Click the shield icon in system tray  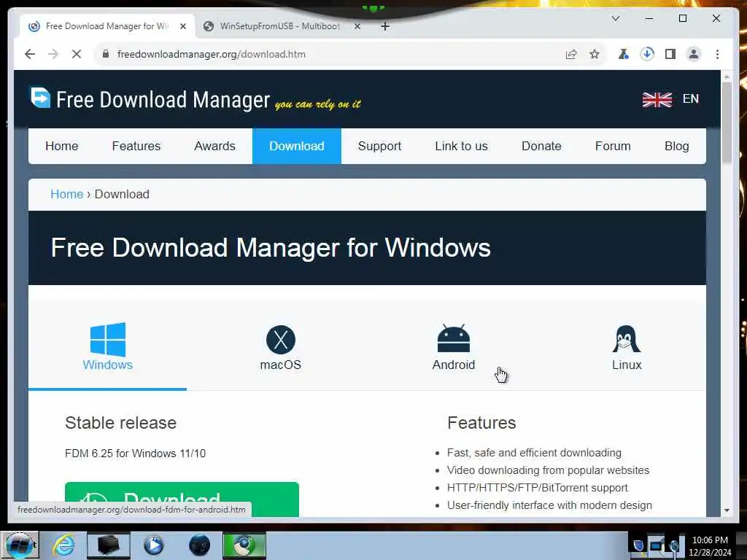coord(638,545)
